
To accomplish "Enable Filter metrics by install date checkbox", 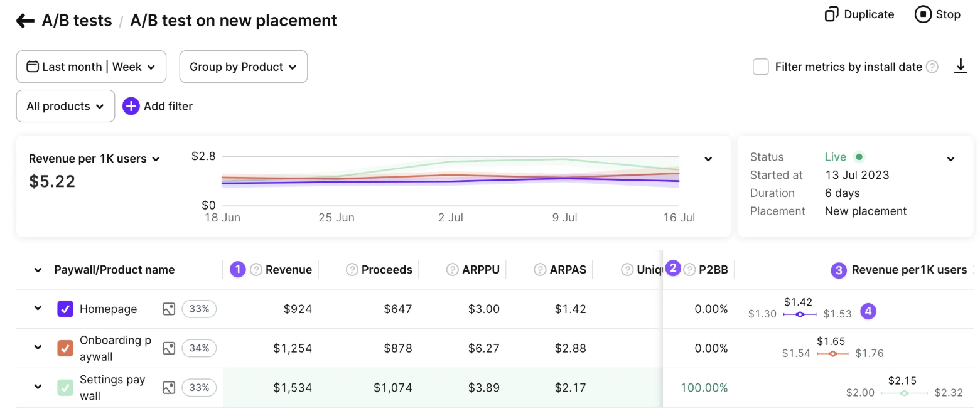I will click(760, 67).
